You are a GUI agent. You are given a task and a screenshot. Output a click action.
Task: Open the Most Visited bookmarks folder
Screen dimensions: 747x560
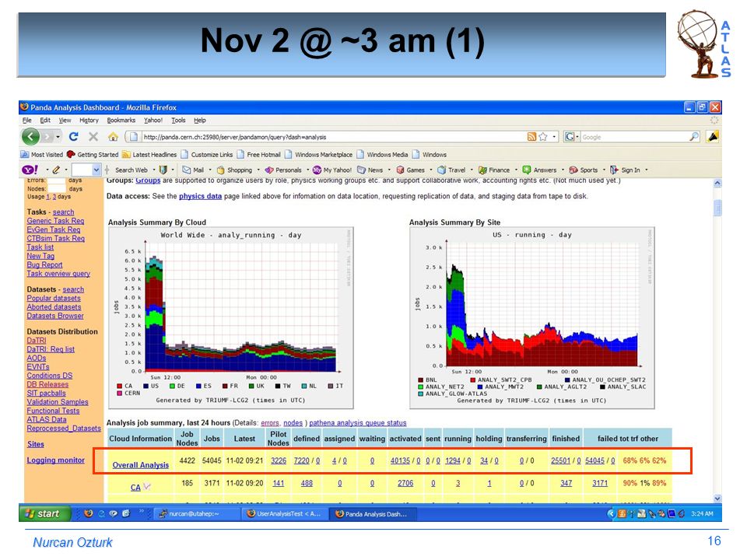point(41,155)
